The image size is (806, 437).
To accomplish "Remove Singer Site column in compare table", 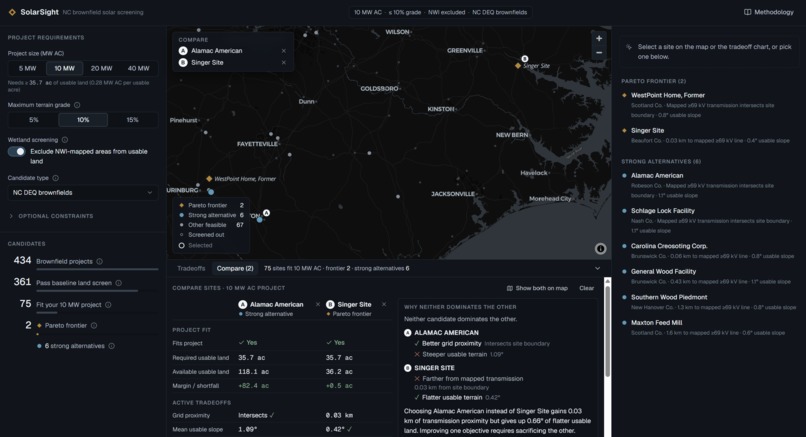I will tap(384, 304).
